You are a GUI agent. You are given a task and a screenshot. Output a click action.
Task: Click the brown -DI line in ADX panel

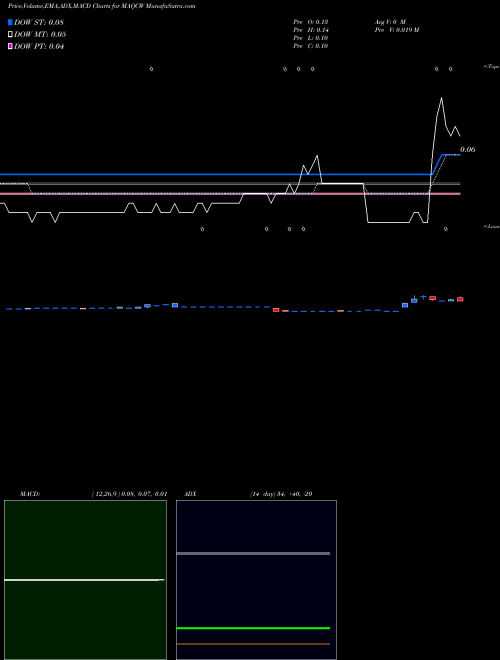tap(253, 644)
